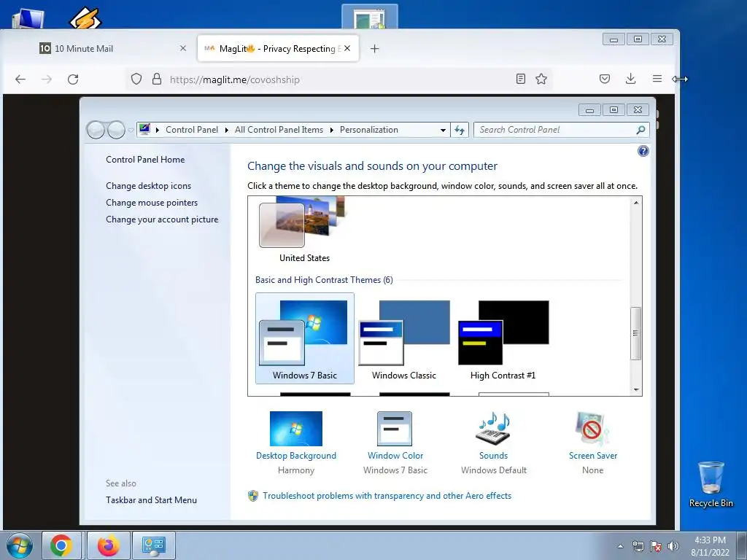747x560 pixels.
Task: Expand the address bar history dropdown
Action: click(443, 130)
